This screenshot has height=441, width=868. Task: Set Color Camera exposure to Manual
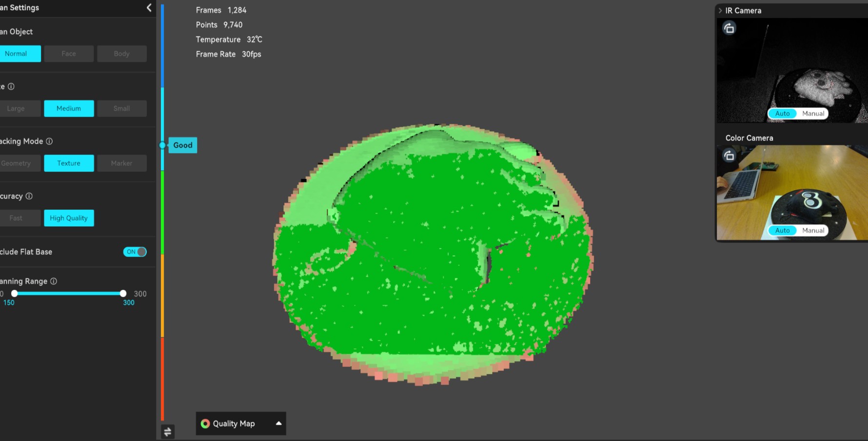coord(813,230)
